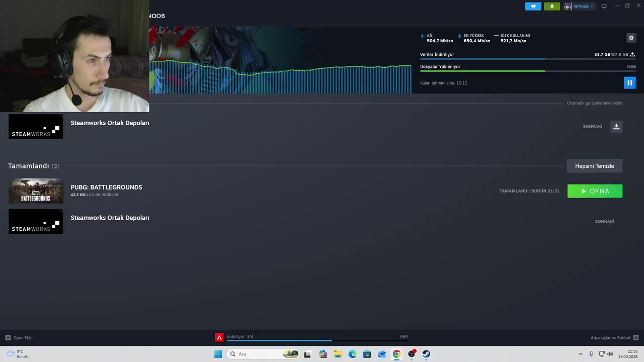Open File Explorer from the taskbar

(x=338, y=354)
